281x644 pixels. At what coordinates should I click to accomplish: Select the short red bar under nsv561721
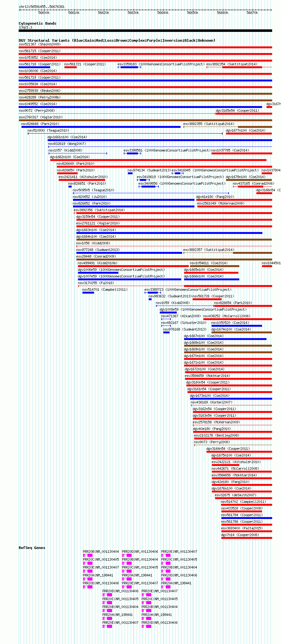coord(70,67)
